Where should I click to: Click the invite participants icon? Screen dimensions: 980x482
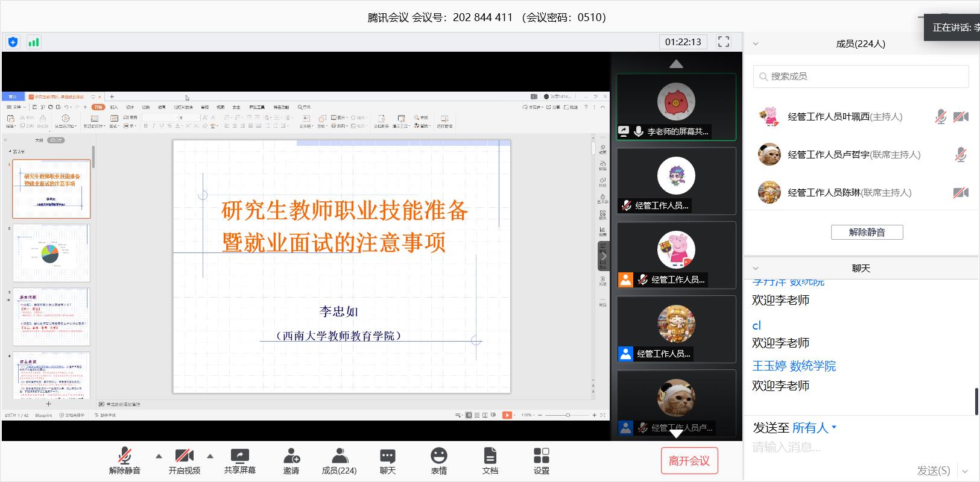(x=291, y=461)
